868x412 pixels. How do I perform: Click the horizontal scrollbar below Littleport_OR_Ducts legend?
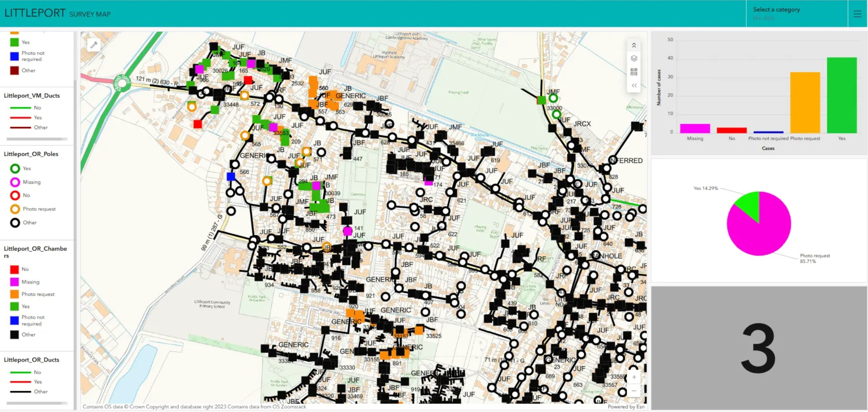coord(37,403)
